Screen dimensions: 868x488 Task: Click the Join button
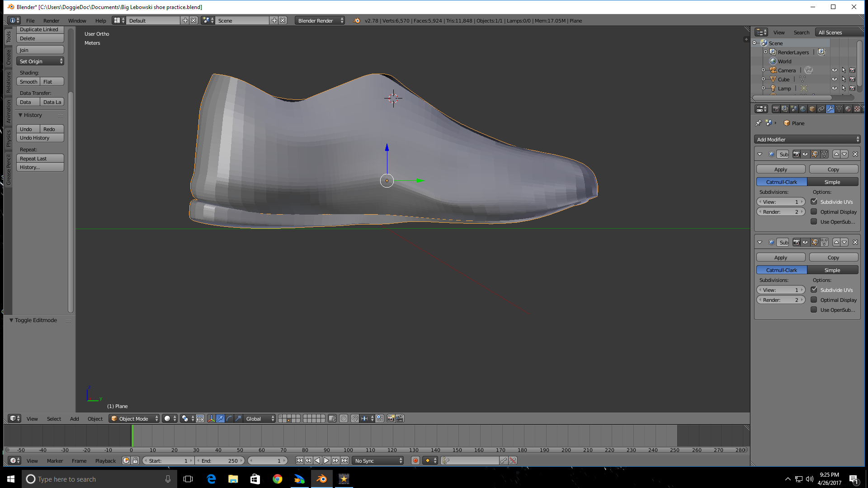pyautogui.click(x=40, y=50)
